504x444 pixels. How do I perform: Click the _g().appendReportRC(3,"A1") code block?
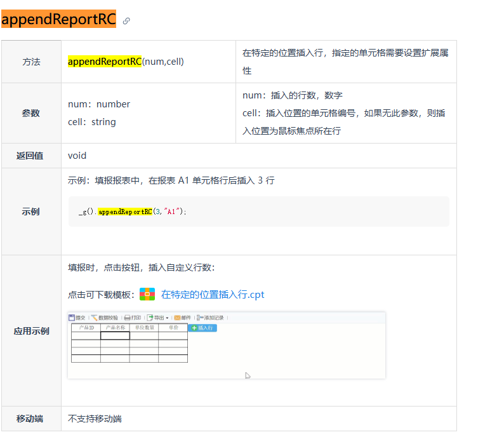coord(259,212)
